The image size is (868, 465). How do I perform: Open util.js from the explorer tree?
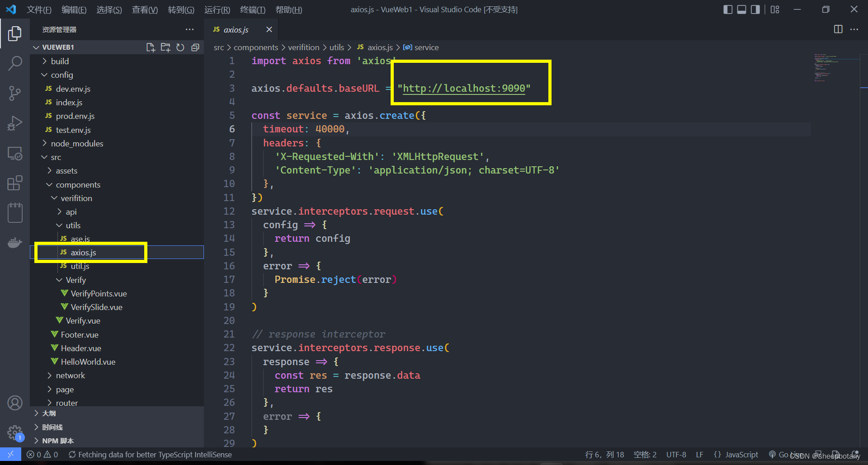click(80, 266)
